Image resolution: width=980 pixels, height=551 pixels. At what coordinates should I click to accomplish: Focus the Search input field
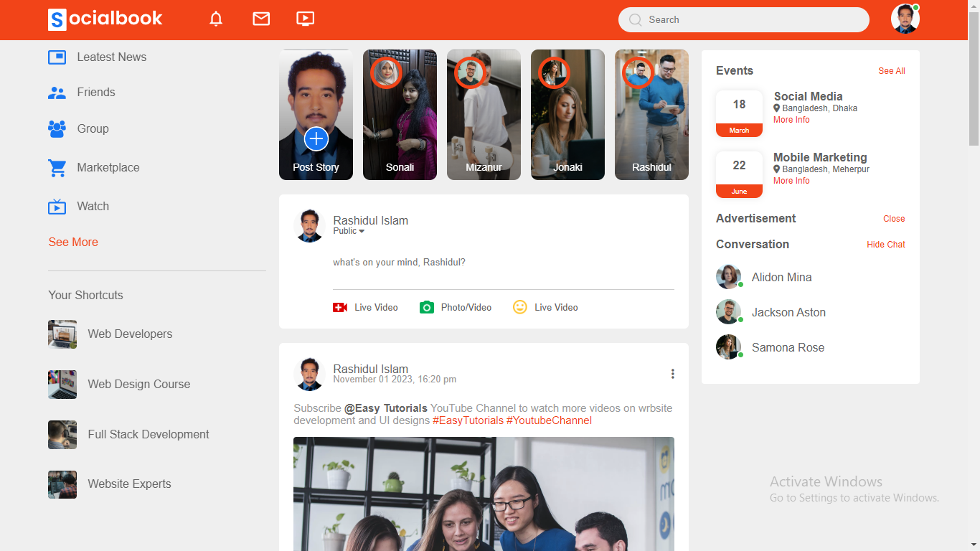click(x=744, y=20)
